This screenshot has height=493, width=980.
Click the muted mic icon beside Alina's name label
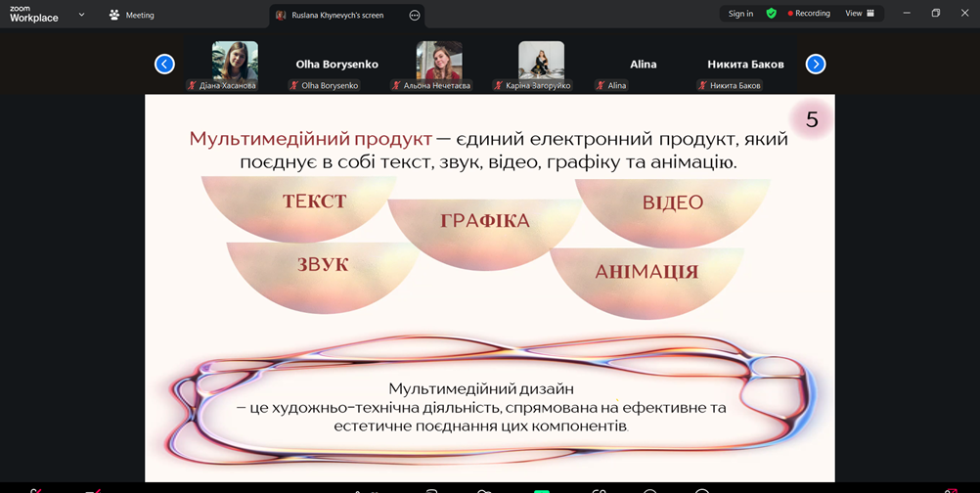click(x=601, y=86)
